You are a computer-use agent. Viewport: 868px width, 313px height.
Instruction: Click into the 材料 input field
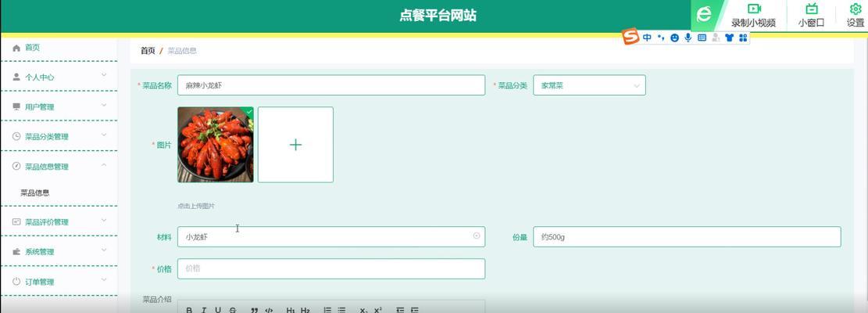point(331,236)
